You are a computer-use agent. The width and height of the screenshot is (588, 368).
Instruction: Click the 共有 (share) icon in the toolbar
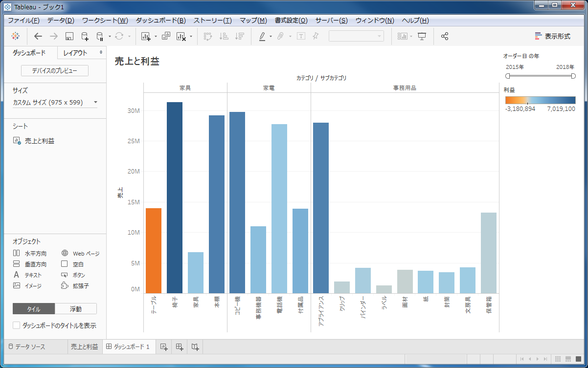tap(445, 36)
